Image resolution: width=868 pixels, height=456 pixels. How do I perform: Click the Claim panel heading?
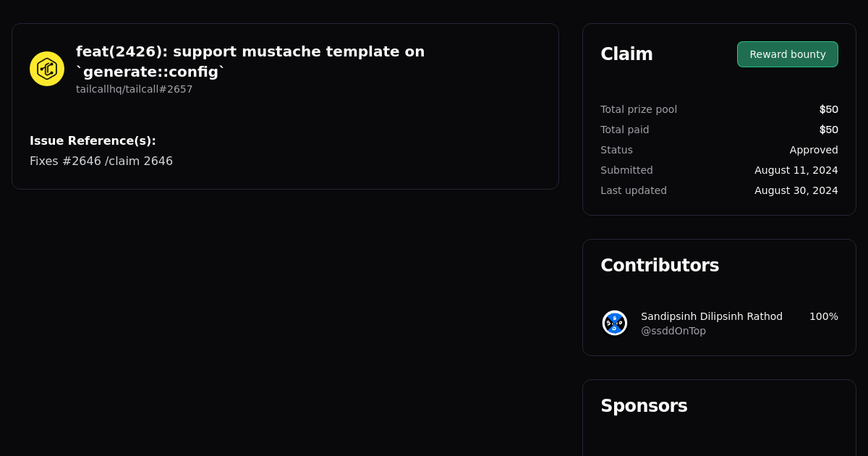coord(626,54)
